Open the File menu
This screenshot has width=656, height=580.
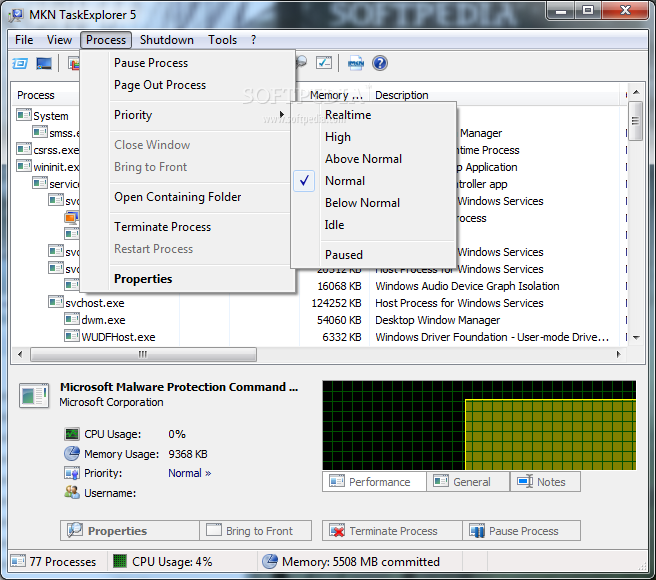tap(24, 40)
